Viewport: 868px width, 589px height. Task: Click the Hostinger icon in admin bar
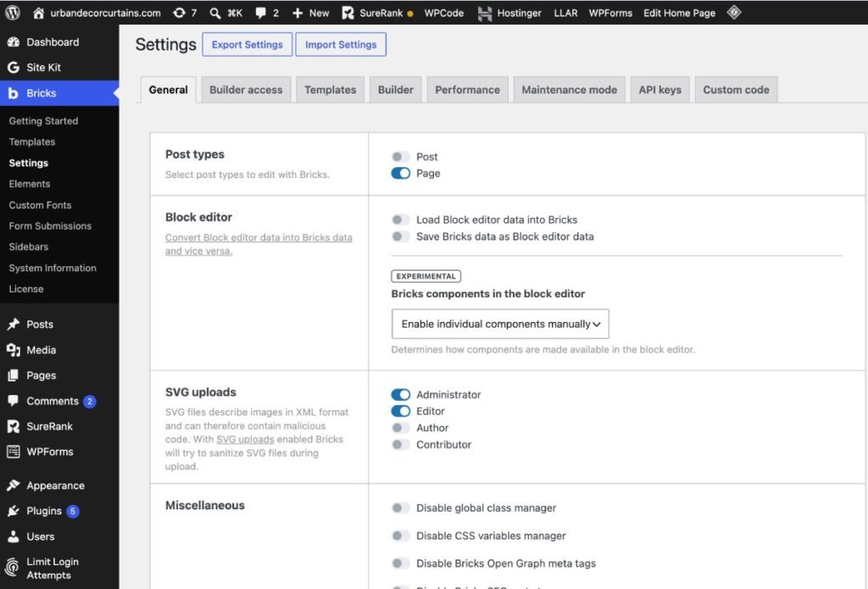click(x=484, y=14)
